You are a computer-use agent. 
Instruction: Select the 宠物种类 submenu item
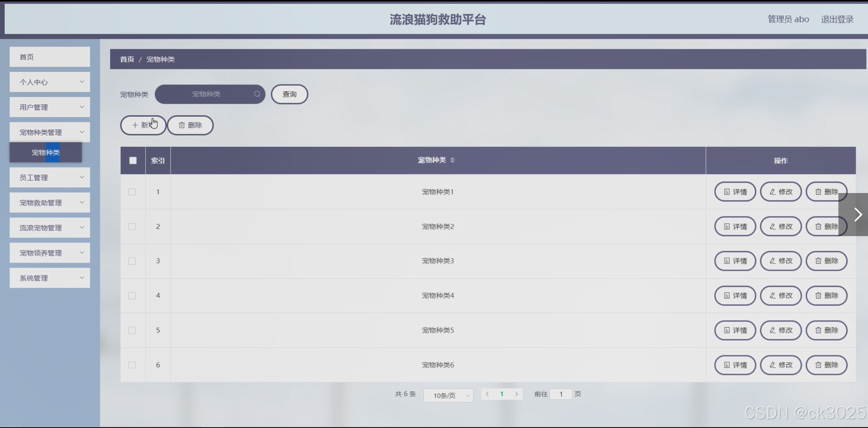(x=46, y=153)
